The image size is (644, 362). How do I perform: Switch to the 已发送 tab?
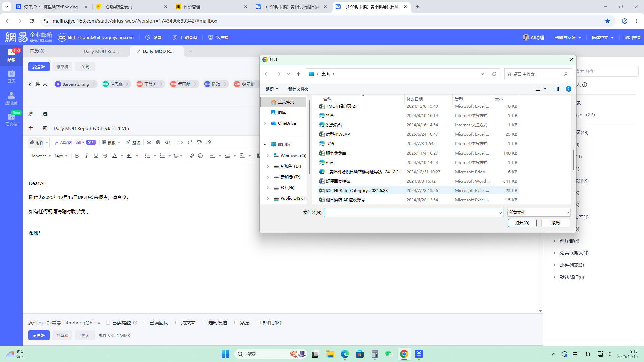37,51
